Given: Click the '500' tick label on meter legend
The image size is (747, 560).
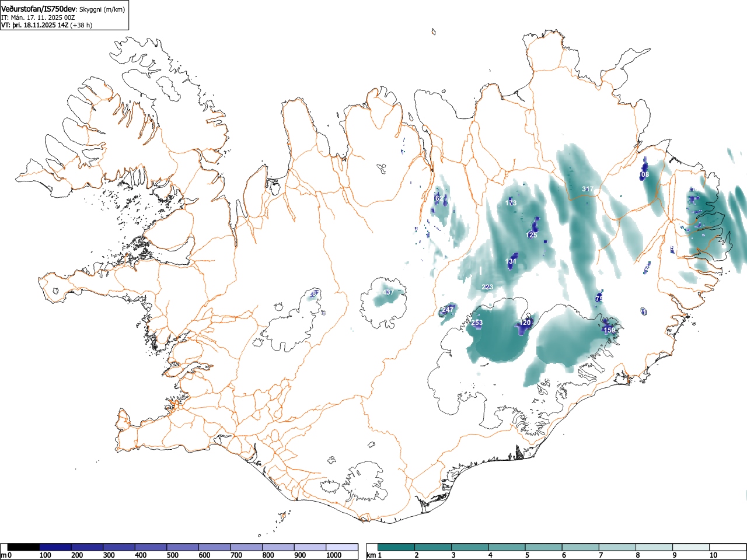Looking at the screenshot, I should (x=172, y=555).
